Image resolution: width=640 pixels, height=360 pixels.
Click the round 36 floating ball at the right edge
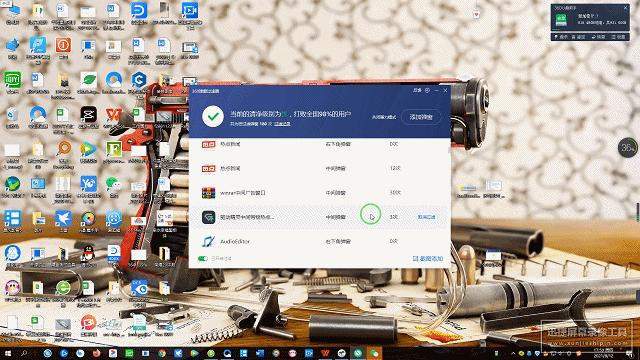tap(628, 148)
